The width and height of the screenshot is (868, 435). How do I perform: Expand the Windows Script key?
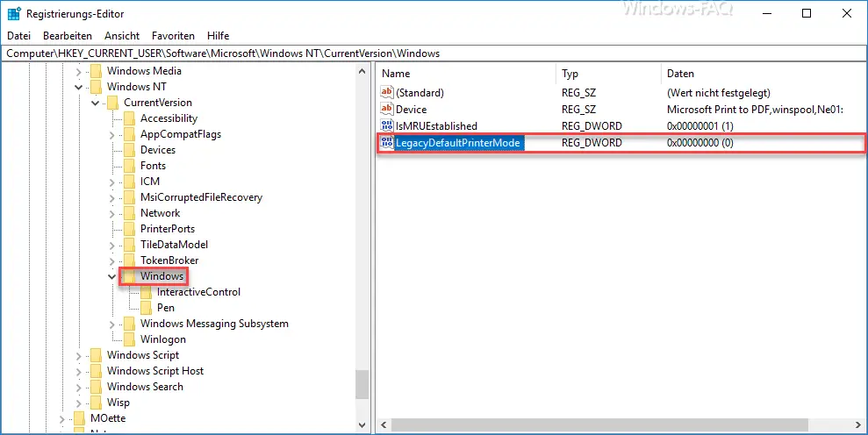(x=79, y=356)
